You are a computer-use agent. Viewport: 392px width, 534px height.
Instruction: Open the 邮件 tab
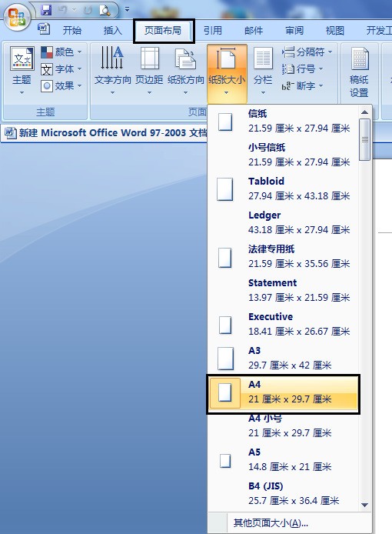coord(254,31)
